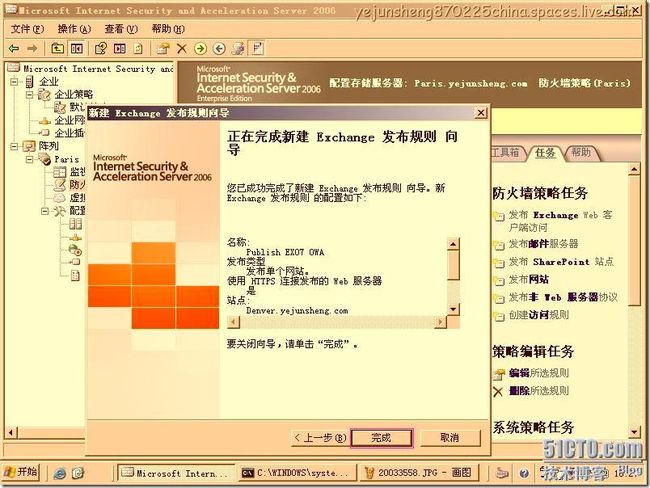
Task: Click the 创建访问规则 task icon
Action: tap(498, 316)
